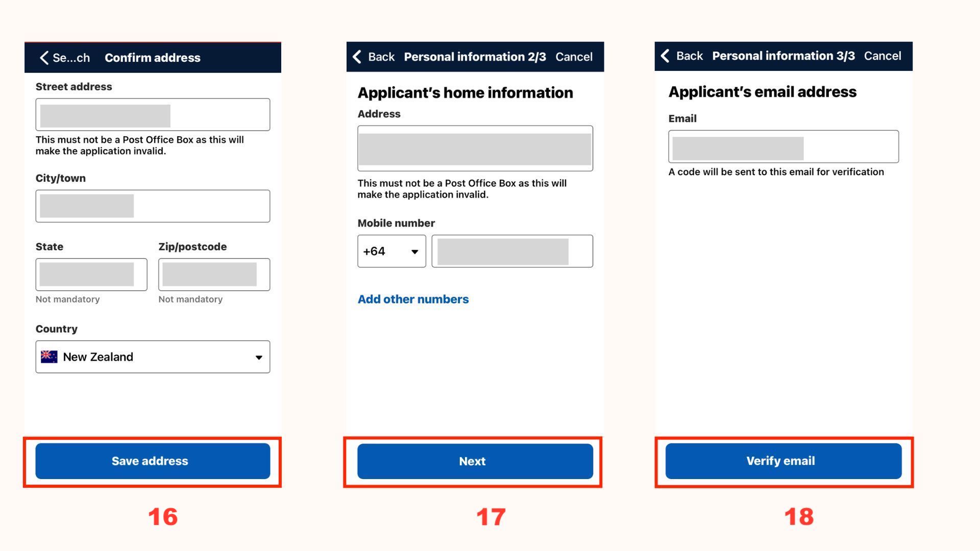The height and width of the screenshot is (551, 980).
Task: Click the applicant's home Address field
Action: 475,148
